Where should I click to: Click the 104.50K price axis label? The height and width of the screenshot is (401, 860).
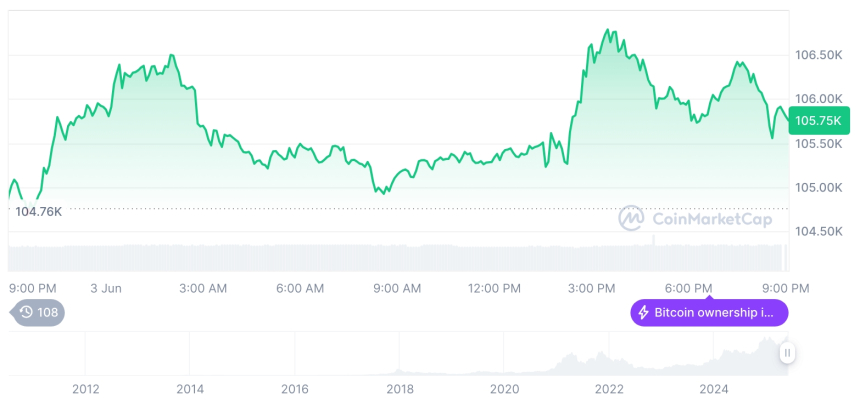tap(817, 231)
